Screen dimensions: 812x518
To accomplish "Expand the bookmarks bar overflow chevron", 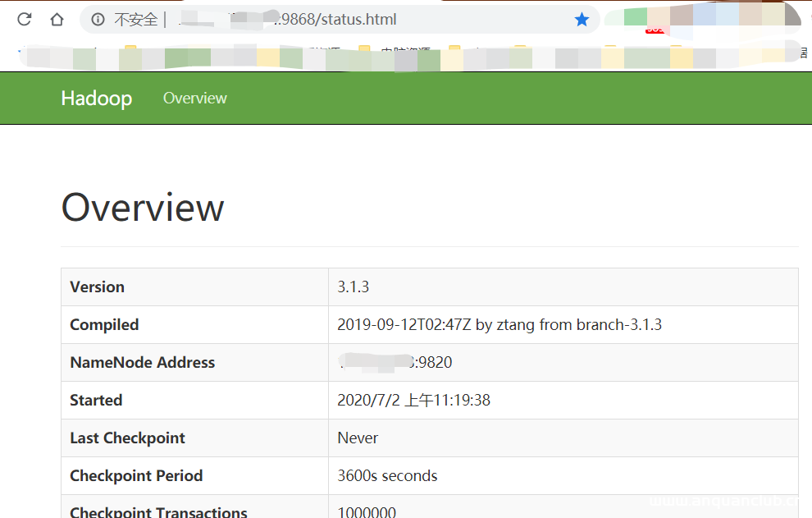I will tap(804, 54).
